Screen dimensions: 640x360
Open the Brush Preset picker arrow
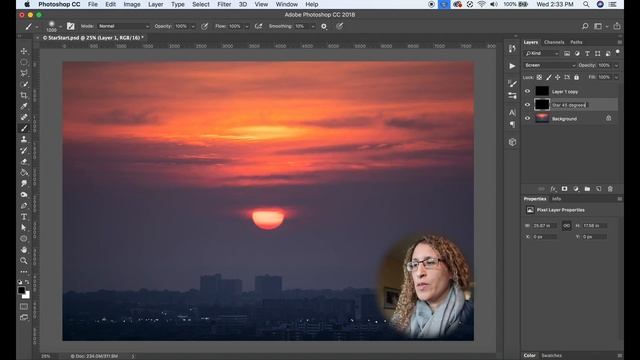(60, 27)
